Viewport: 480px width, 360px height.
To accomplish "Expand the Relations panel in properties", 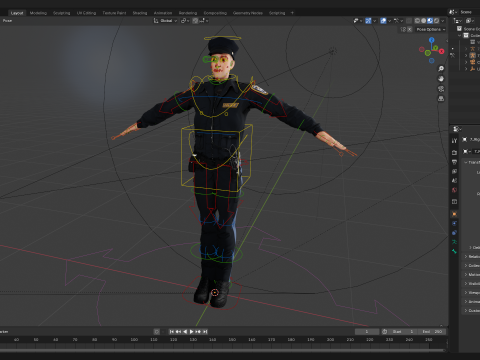I will click(x=472, y=256).
